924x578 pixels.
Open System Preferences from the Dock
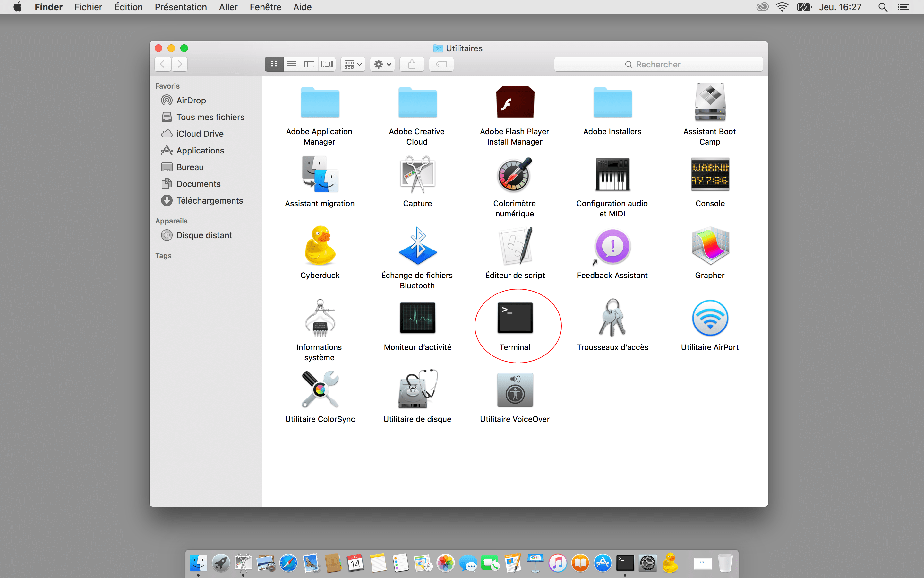[x=647, y=563]
